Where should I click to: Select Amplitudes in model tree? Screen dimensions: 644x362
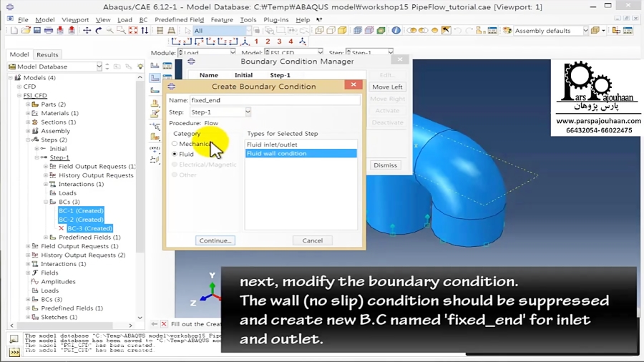58,282
